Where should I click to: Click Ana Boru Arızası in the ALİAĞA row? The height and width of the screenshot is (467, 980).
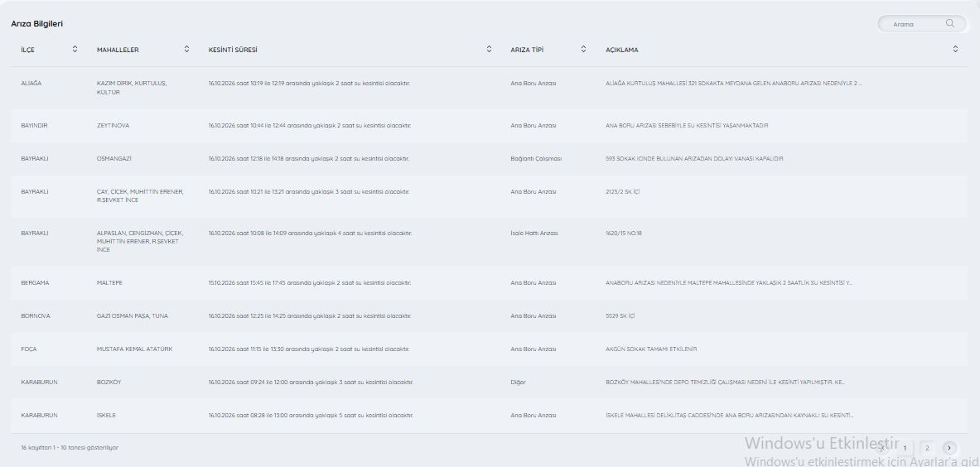click(x=533, y=83)
